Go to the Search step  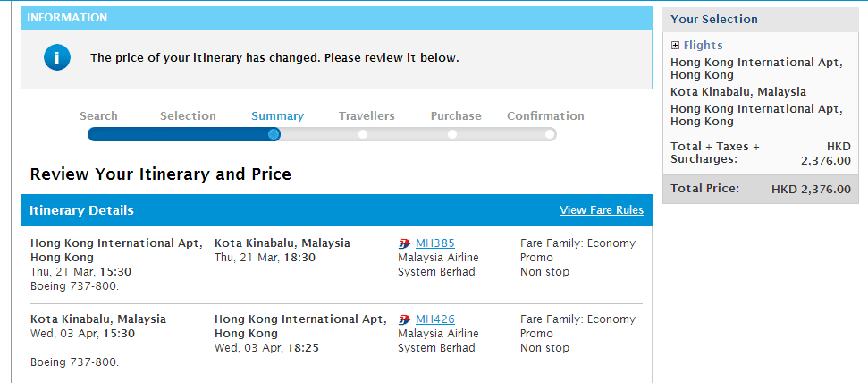[x=98, y=116]
